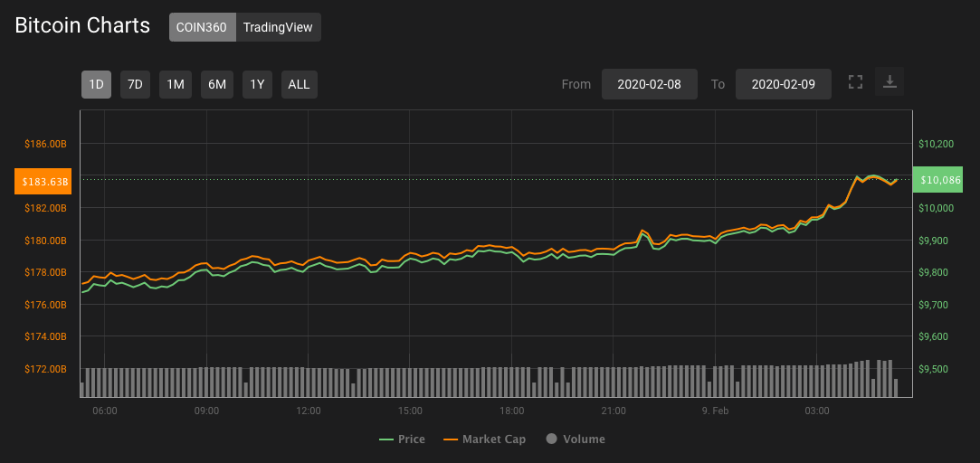
Task: Click the download chart icon
Action: click(x=890, y=82)
